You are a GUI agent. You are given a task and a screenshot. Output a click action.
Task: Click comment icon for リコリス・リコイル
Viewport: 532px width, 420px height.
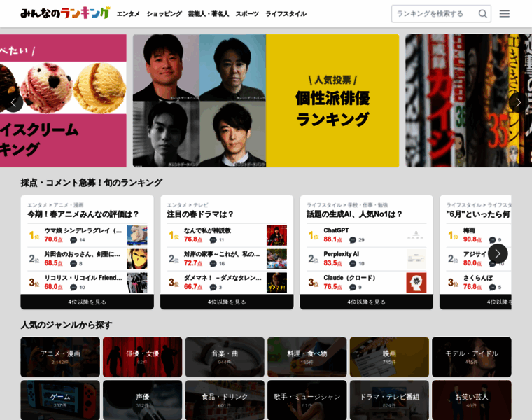pyautogui.click(x=73, y=288)
